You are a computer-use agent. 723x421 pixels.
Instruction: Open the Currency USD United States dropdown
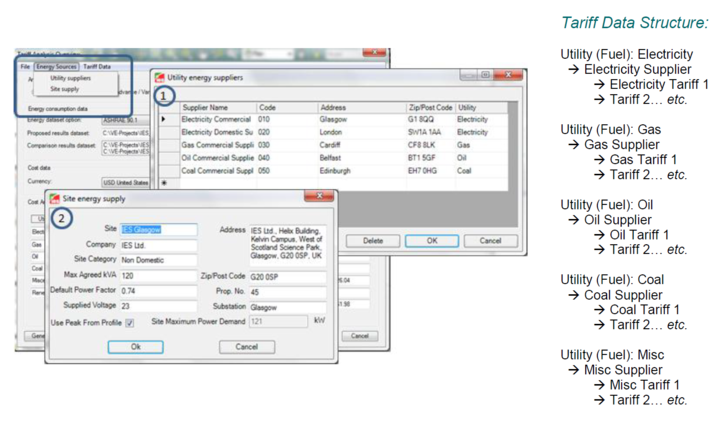pos(125,183)
